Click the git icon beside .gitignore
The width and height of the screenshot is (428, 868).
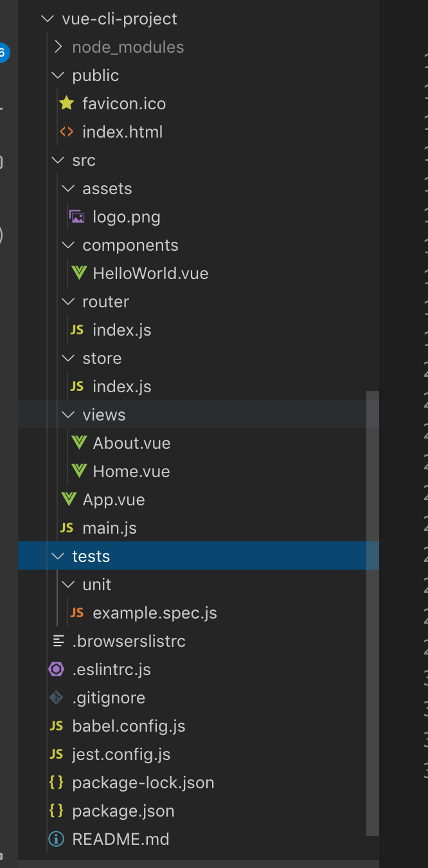[x=57, y=698]
